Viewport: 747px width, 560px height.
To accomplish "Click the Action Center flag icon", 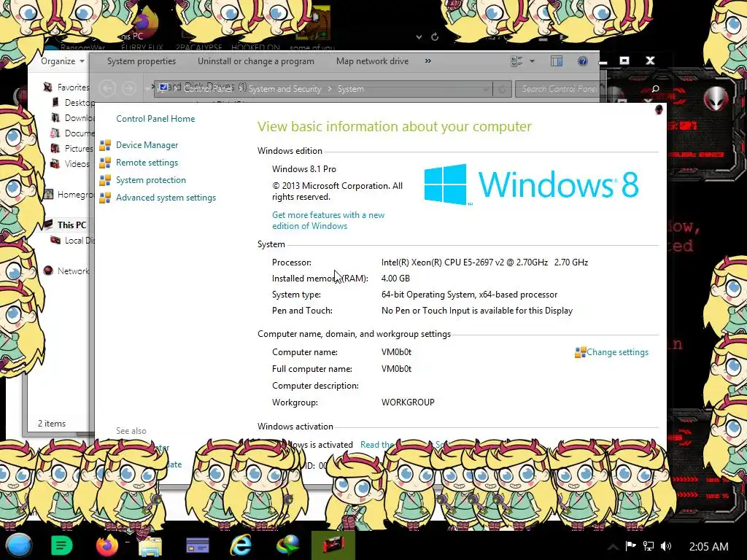I will [x=631, y=546].
